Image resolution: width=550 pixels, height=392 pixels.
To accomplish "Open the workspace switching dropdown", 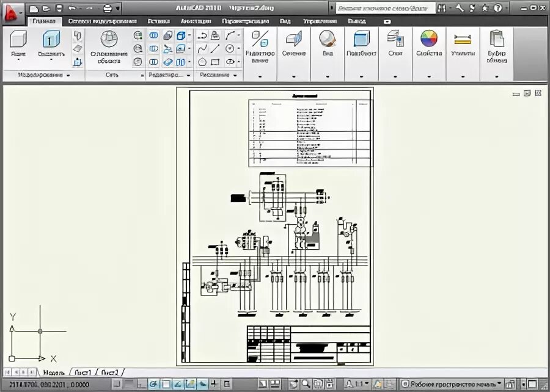I will coord(452,384).
